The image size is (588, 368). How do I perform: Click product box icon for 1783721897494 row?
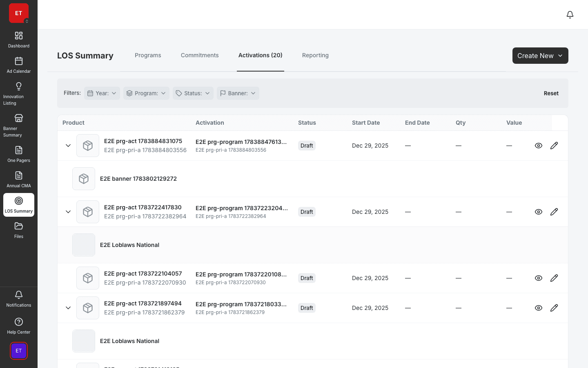[88, 308]
